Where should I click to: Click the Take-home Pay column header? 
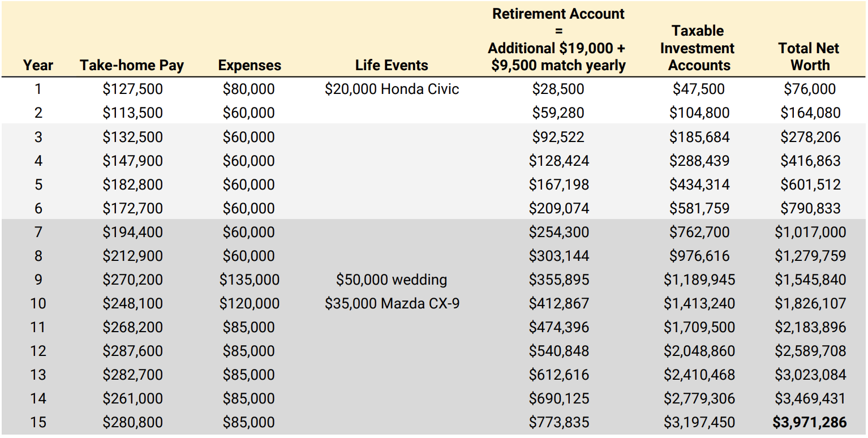(x=132, y=65)
